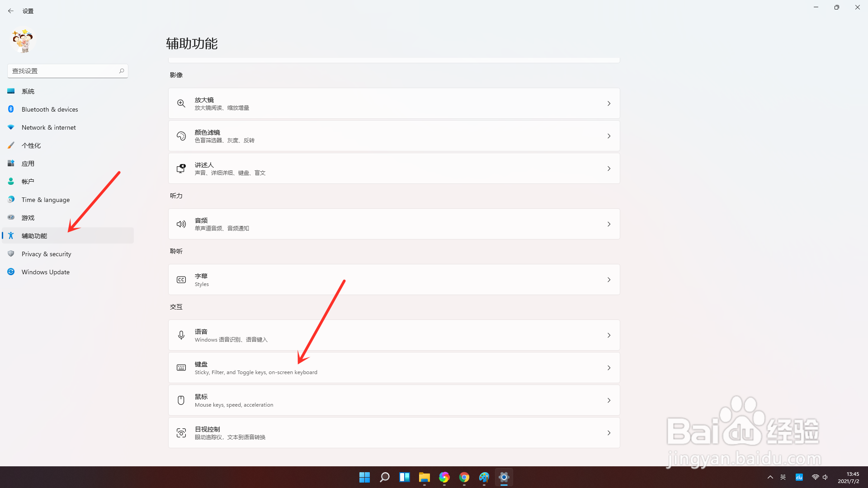The width and height of the screenshot is (868, 488).
Task: Click the microphone icon on the 语音 row
Action: 181,335
